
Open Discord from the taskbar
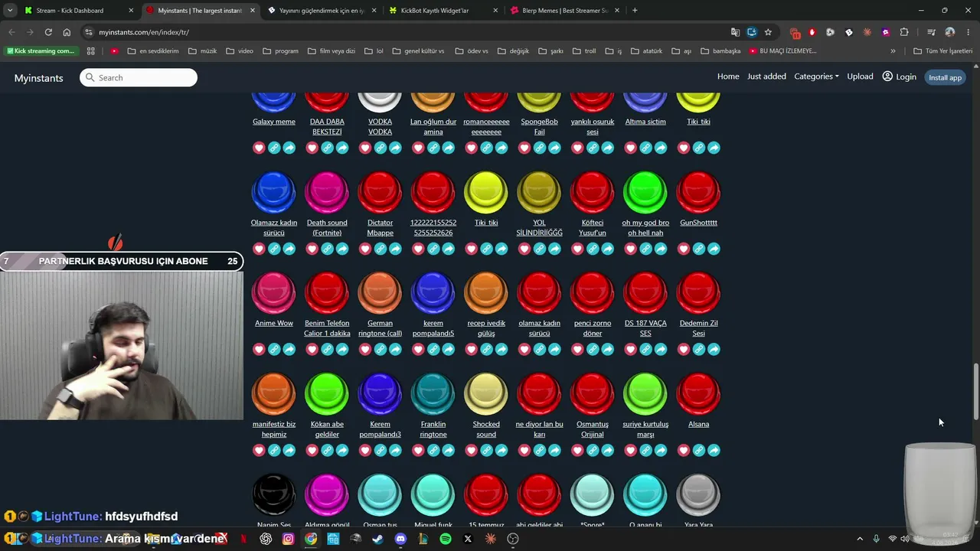tap(400, 539)
